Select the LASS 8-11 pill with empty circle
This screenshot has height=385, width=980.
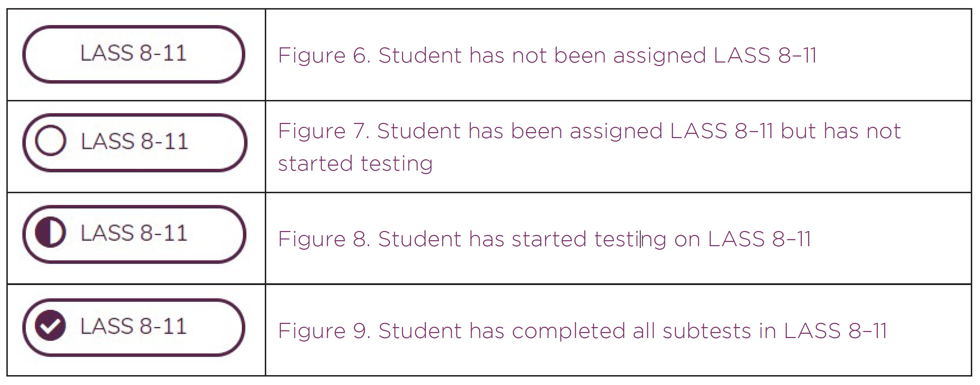pos(135,143)
